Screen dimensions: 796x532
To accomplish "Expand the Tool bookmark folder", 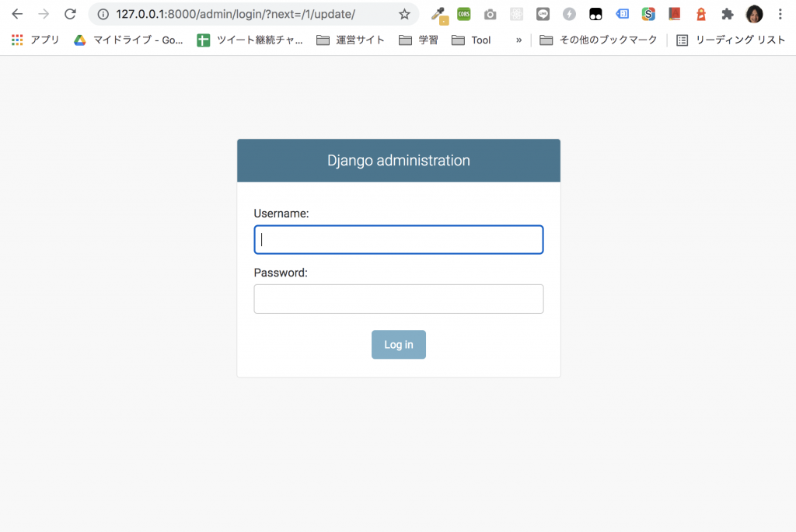I will click(x=471, y=40).
